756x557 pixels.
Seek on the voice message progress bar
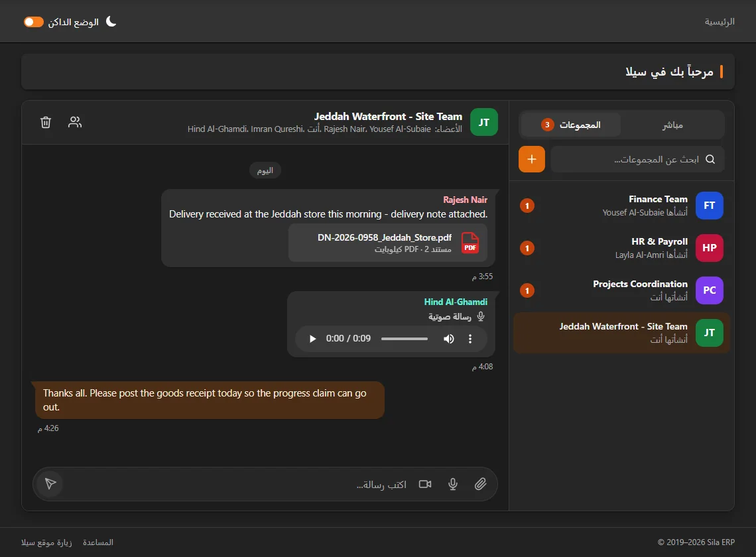(404, 339)
